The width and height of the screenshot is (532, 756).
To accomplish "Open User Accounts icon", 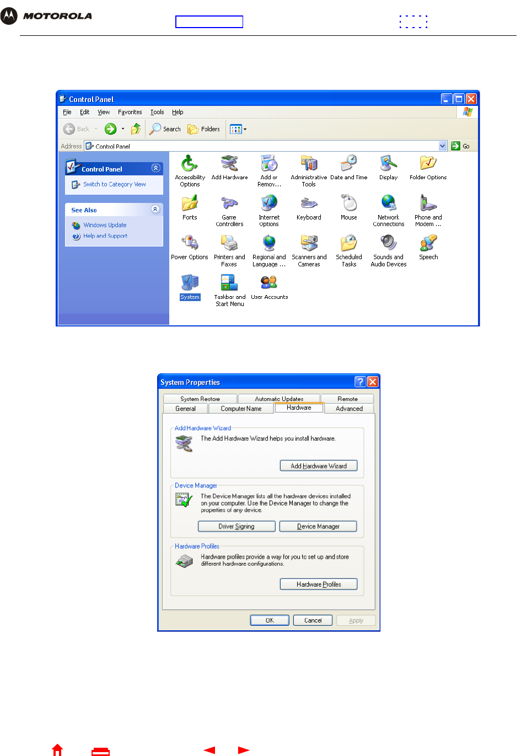I will click(x=269, y=287).
